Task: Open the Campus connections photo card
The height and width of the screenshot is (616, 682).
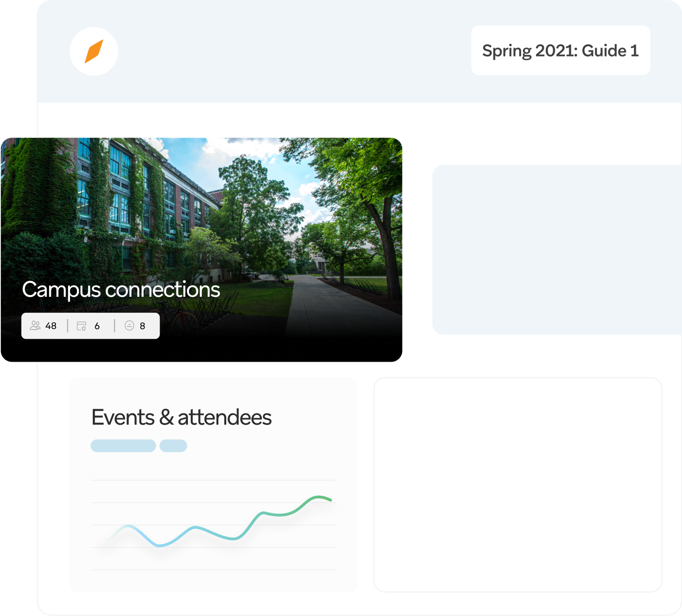Action: pyautogui.click(x=202, y=250)
